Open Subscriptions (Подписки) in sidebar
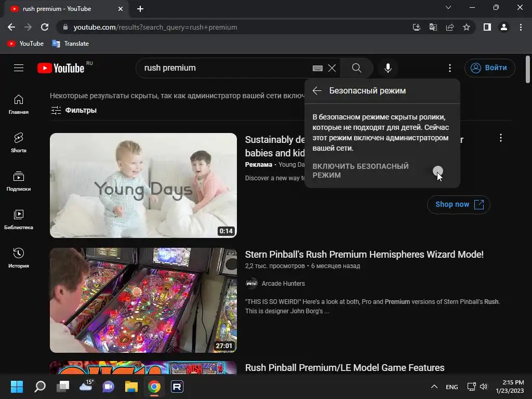Screen dimensions: 532x399 pos(19,181)
